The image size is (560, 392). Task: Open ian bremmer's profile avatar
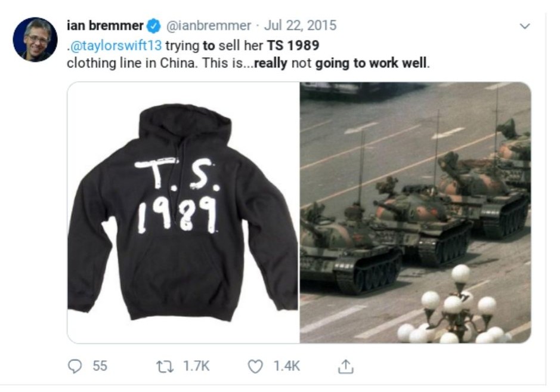(35, 39)
